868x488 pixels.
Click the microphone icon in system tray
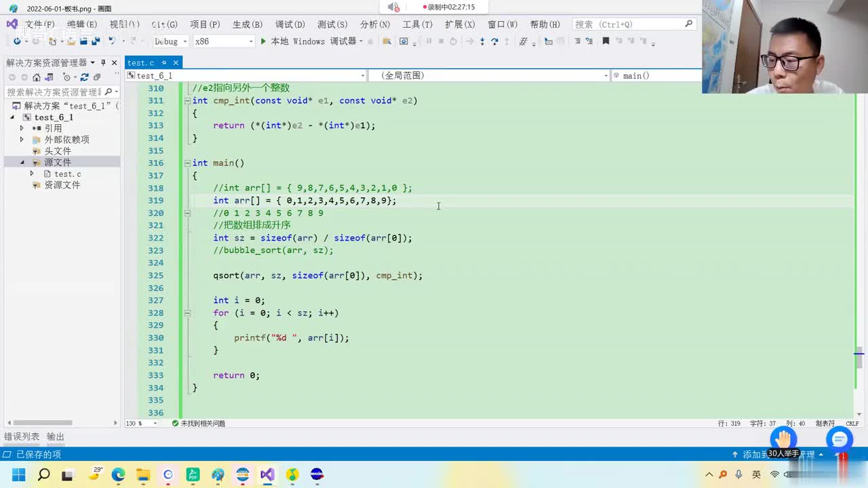(739, 474)
